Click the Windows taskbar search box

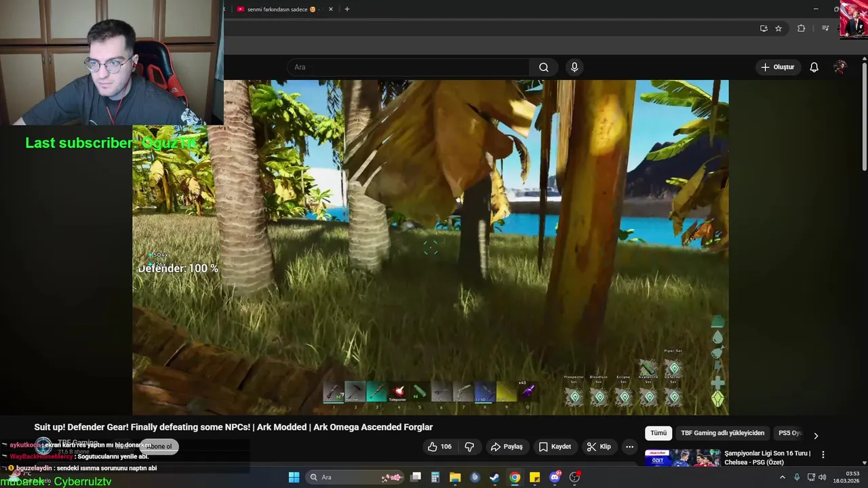355,477
